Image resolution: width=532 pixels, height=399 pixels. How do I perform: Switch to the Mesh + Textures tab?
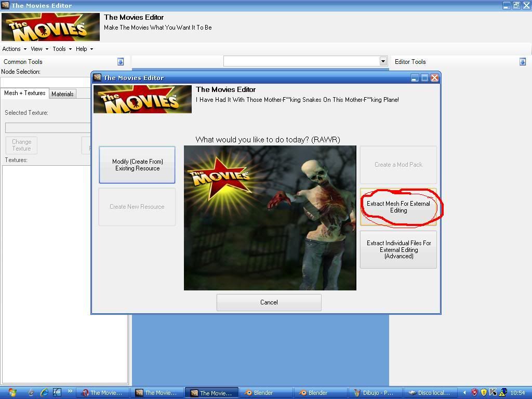click(x=25, y=93)
